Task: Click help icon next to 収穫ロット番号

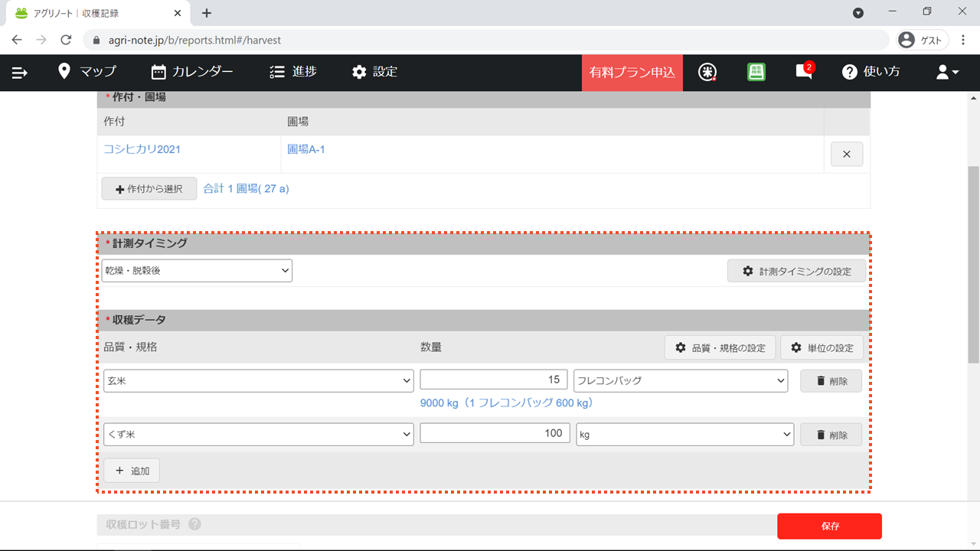Action: [194, 524]
